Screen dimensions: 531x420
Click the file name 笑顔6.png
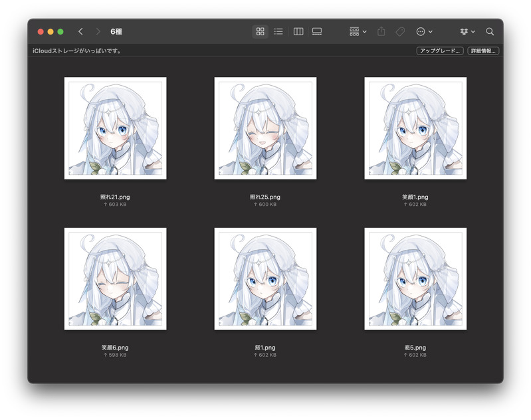point(115,348)
